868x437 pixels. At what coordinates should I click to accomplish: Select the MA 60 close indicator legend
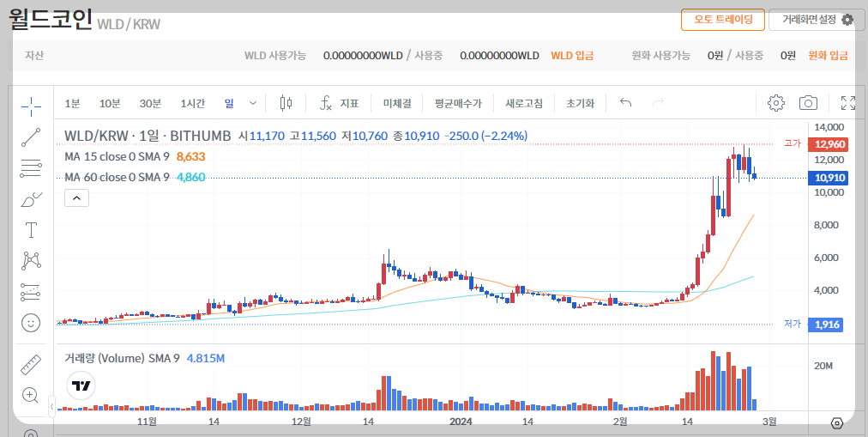click(x=117, y=177)
